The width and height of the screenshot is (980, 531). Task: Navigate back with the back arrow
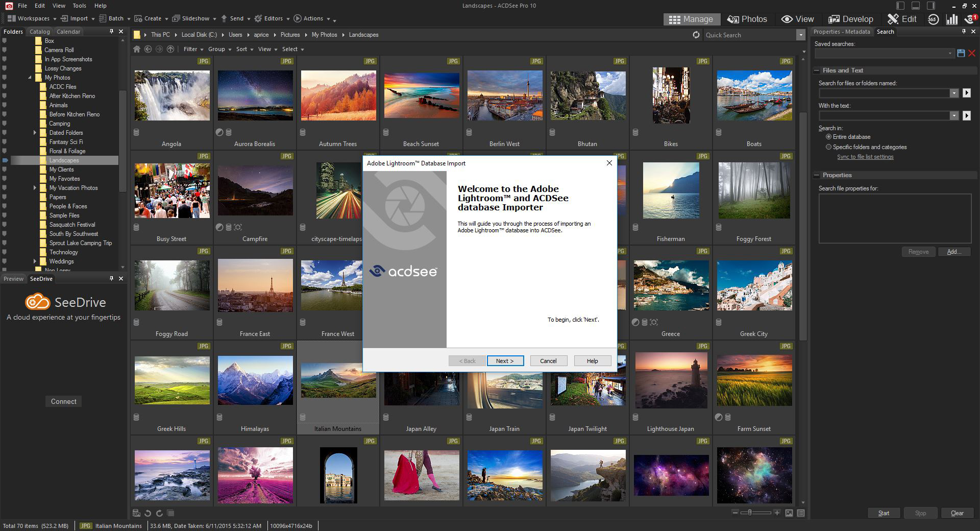coord(148,49)
